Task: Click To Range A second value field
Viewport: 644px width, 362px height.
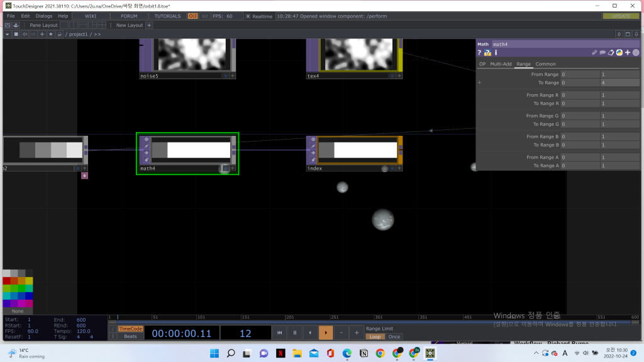Action: coord(619,165)
